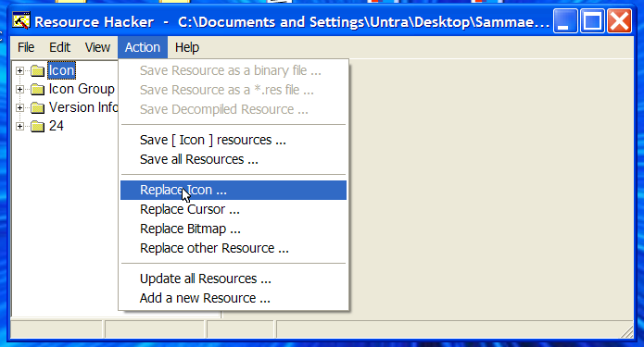The height and width of the screenshot is (347, 644).
Task: Click the Resource Hacker title bar icon
Action: pos(21,21)
